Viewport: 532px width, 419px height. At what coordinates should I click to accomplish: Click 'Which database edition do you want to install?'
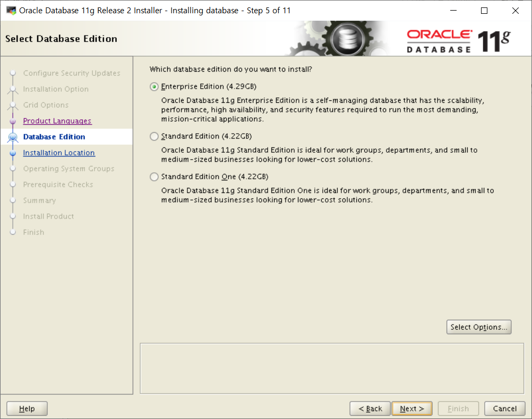point(231,69)
